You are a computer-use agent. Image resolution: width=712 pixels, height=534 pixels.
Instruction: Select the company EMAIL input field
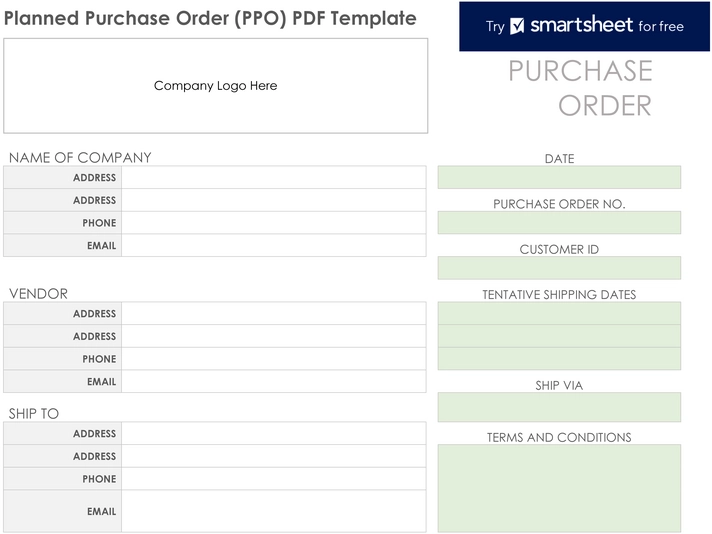coord(274,245)
